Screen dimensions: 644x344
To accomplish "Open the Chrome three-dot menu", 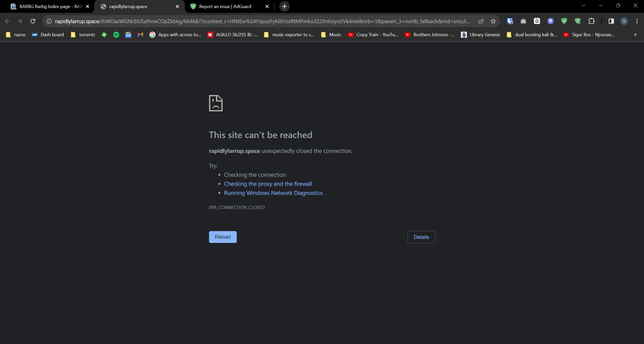I will tap(637, 21).
